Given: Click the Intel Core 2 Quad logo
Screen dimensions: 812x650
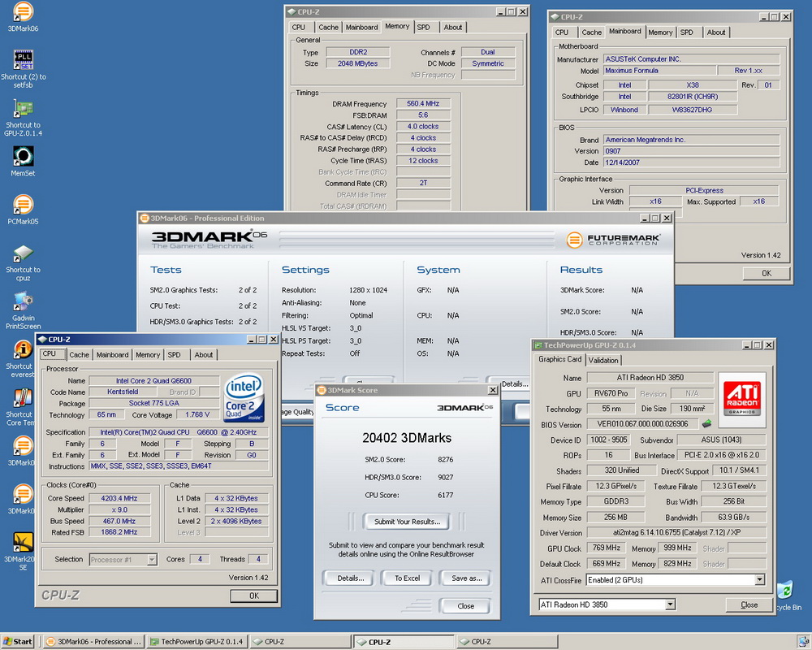Looking at the screenshot, I should coord(244,397).
